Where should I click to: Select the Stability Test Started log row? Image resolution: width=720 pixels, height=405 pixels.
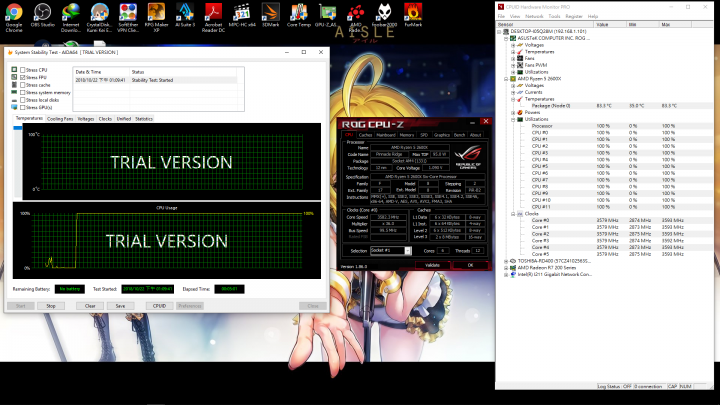pos(156,80)
